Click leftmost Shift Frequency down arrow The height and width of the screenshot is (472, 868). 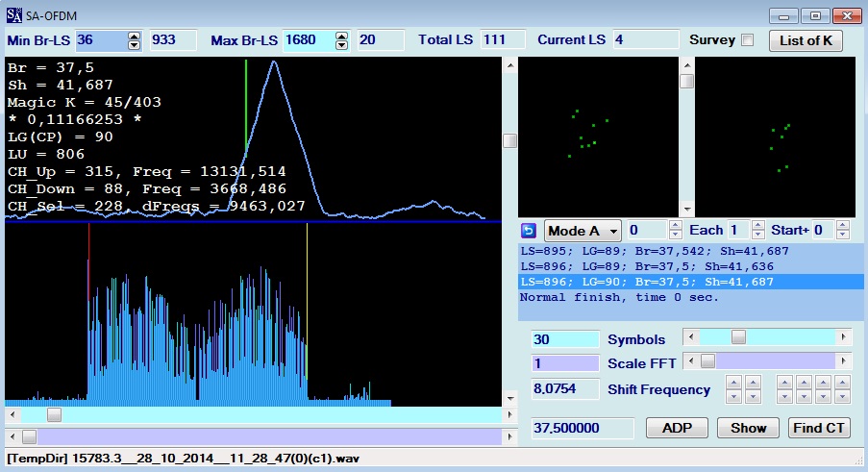click(733, 396)
